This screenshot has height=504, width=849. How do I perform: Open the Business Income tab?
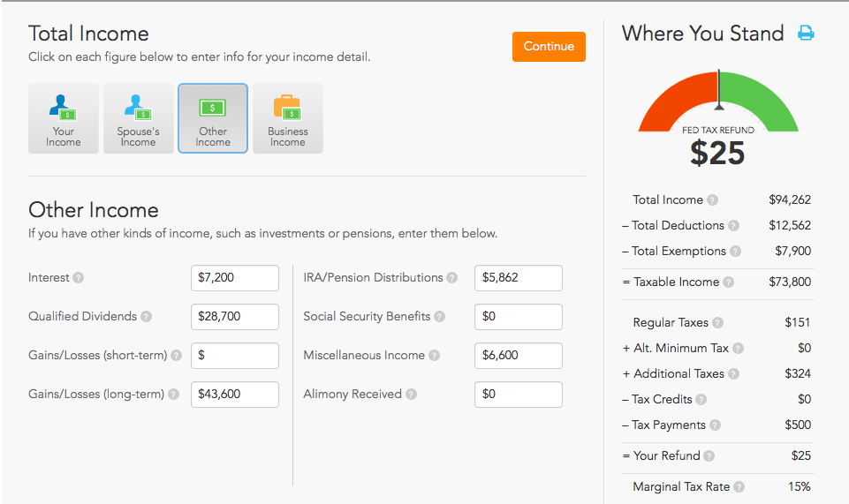[288, 118]
